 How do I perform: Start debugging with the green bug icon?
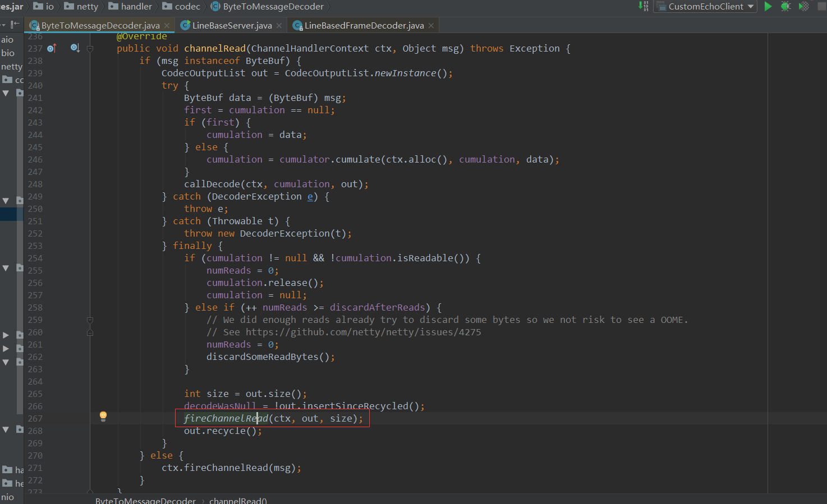tap(785, 6)
